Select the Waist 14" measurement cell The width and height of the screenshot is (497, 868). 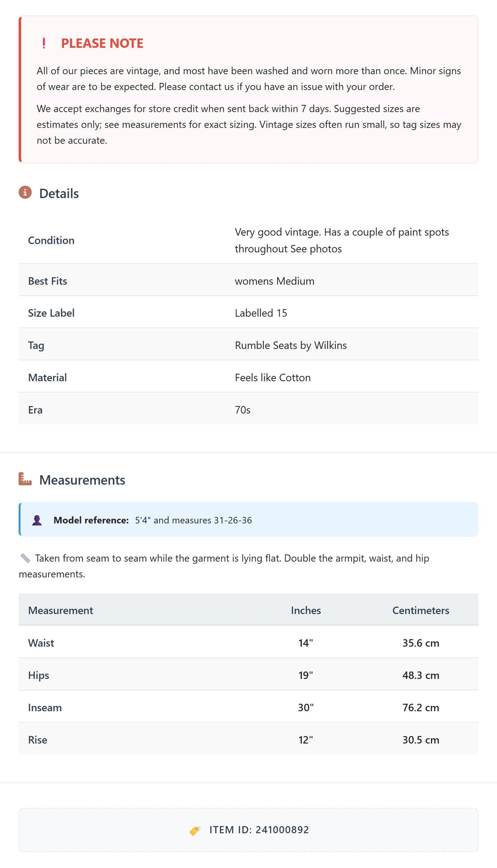pyautogui.click(x=306, y=643)
